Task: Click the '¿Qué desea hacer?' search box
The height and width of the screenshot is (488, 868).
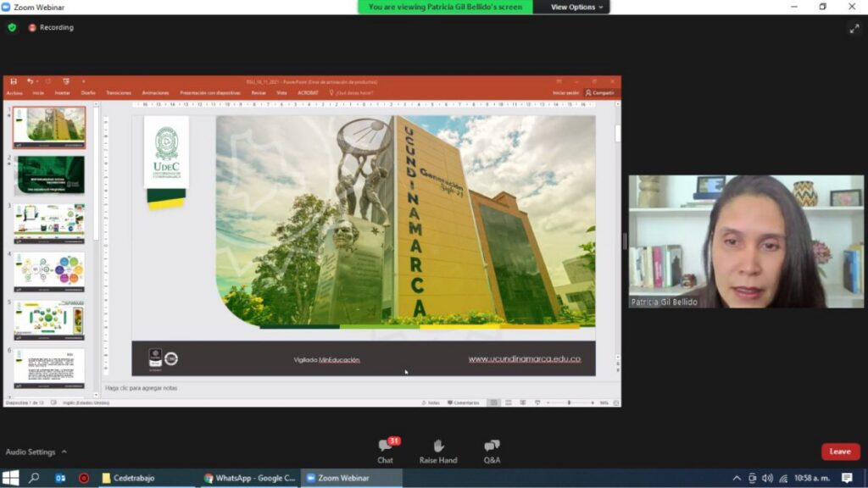Action: coord(351,93)
